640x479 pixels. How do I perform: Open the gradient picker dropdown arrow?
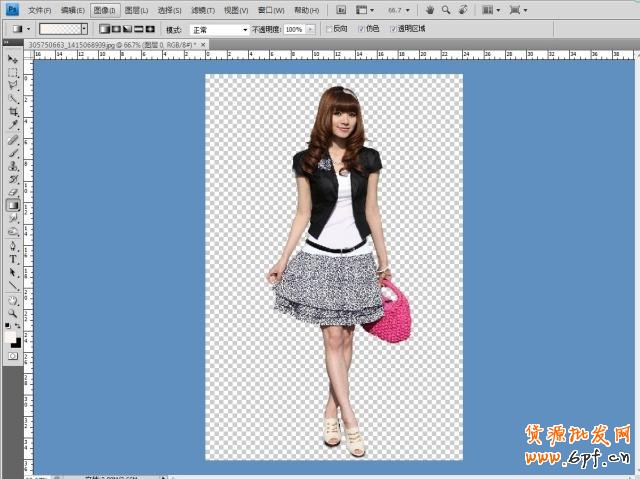point(84,29)
